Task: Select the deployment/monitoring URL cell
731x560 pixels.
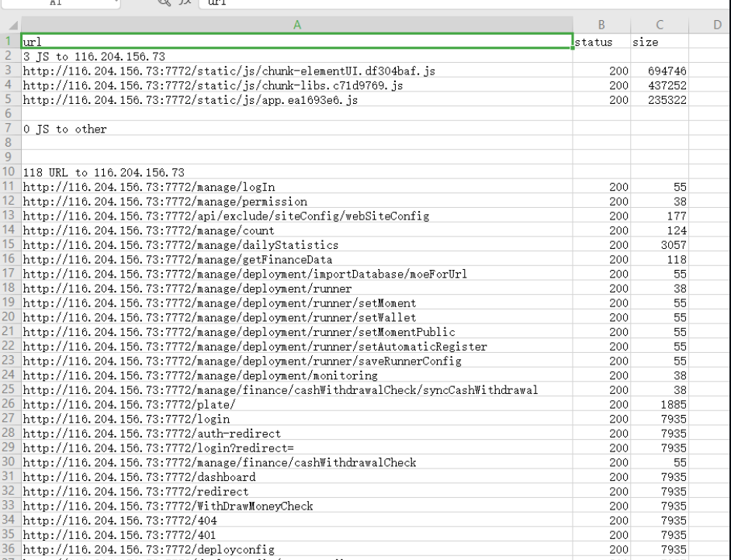Action: (x=297, y=375)
